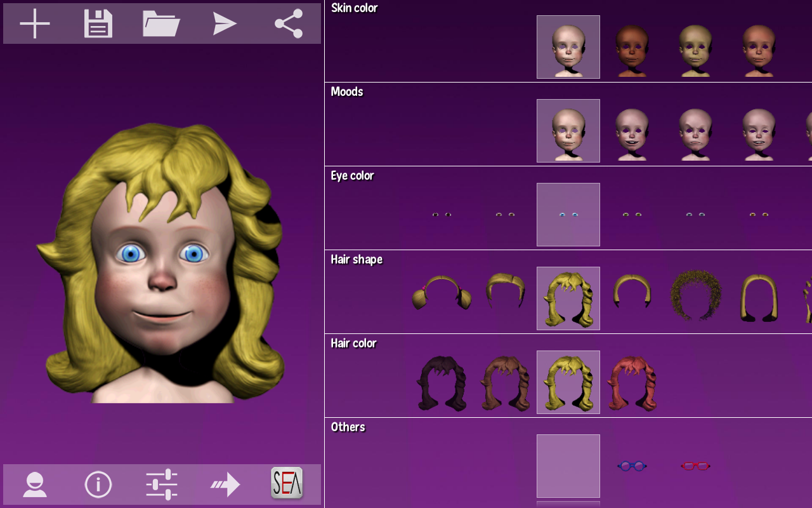Choose the open-mouth smiling mood face
This screenshot has height=508, width=812.
[632, 133]
